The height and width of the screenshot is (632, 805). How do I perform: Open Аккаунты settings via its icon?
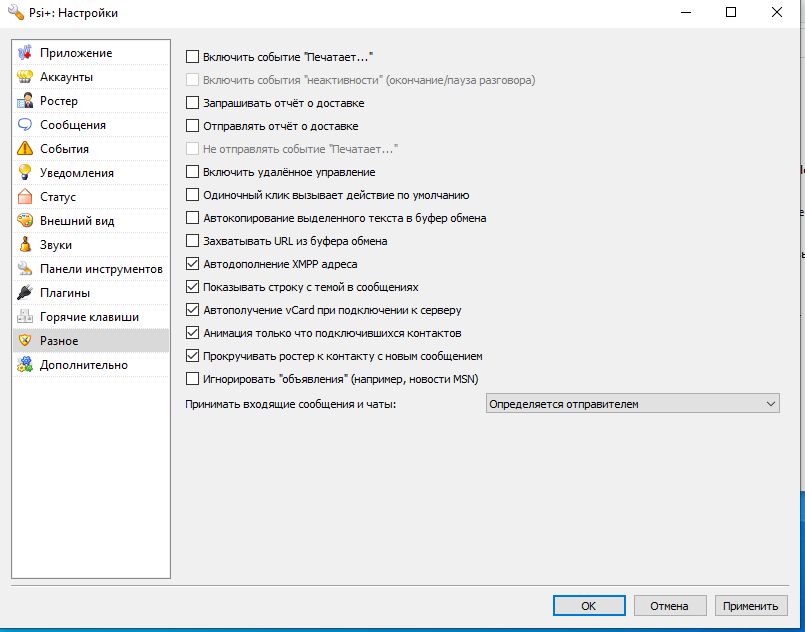(x=26, y=77)
